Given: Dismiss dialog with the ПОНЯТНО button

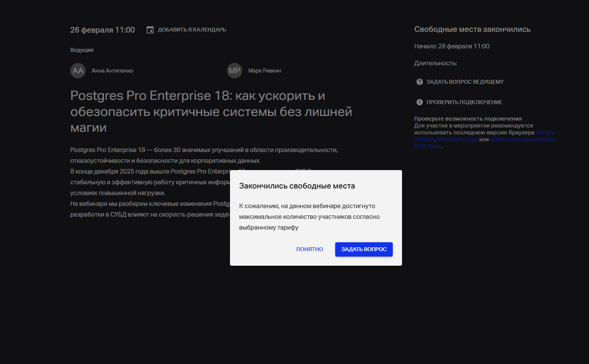Looking at the screenshot, I should tap(310, 249).
